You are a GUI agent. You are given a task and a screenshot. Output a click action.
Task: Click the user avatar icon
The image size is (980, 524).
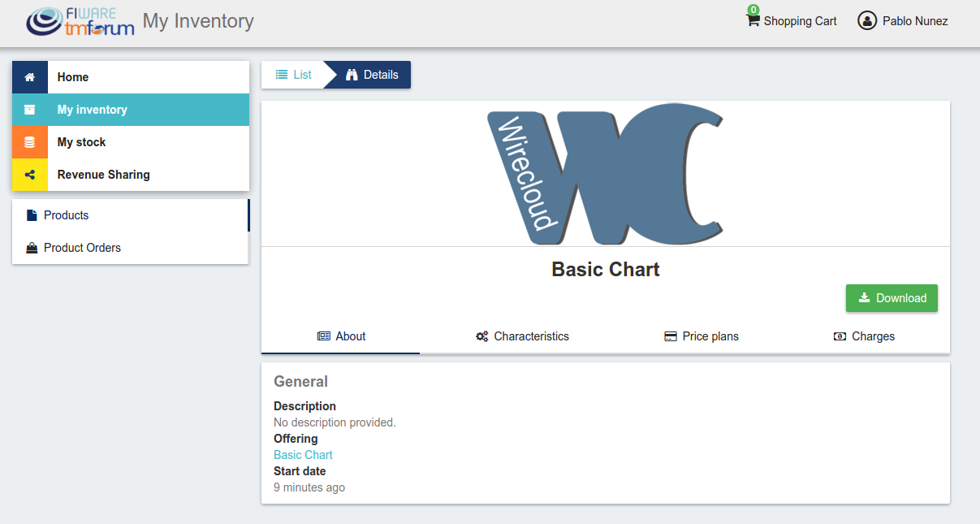tap(867, 21)
